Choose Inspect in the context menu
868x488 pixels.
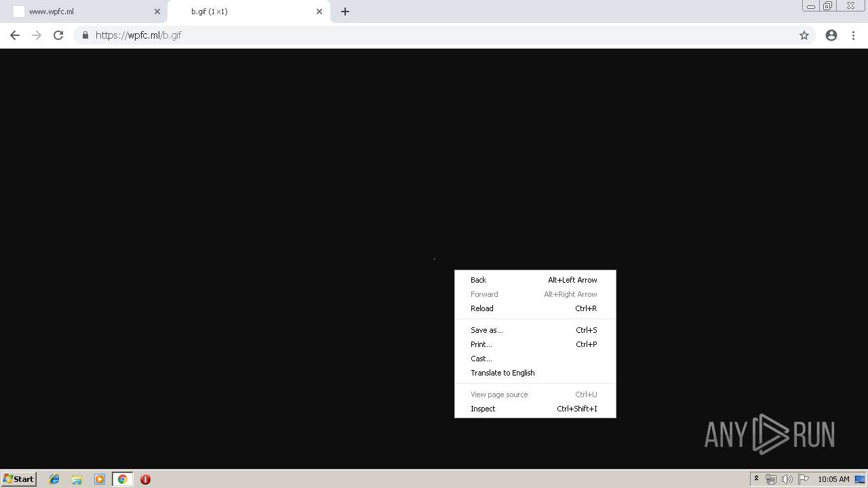(x=535, y=409)
